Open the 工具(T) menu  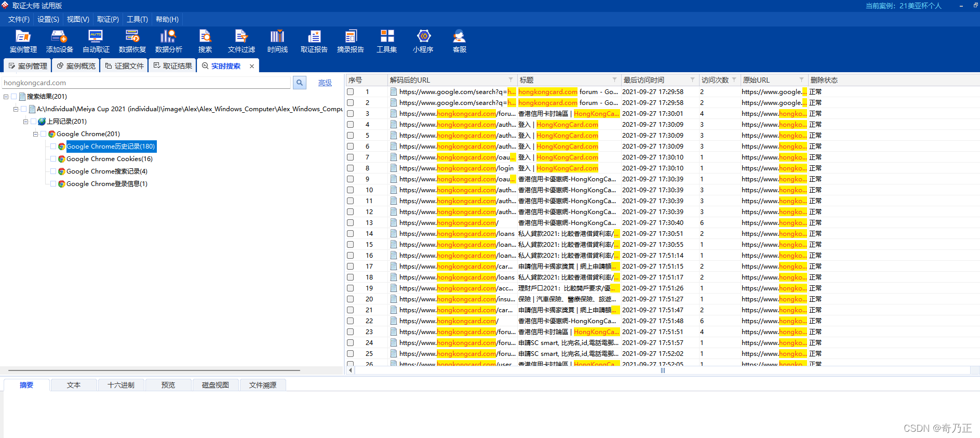(x=137, y=19)
